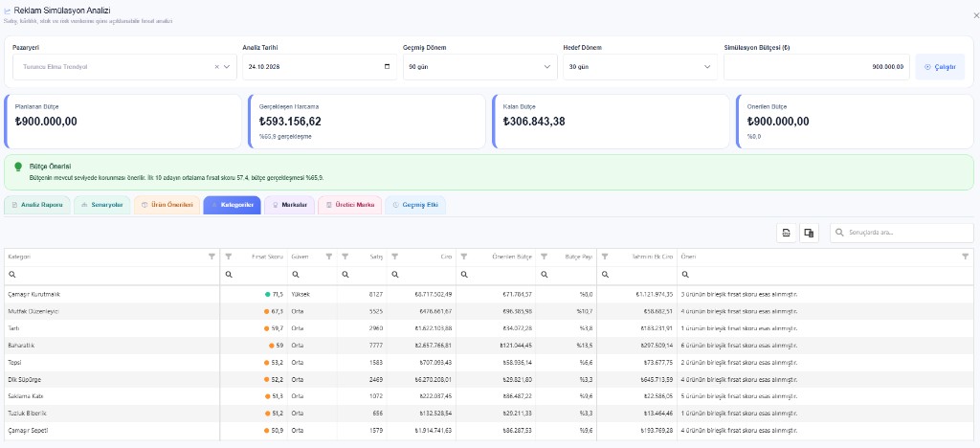Image resolution: width=980 pixels, height=448 pixels.
Task: Click the Önerilen Bütçe summary card
Action: pyautogui.click(x=855, y=122)
